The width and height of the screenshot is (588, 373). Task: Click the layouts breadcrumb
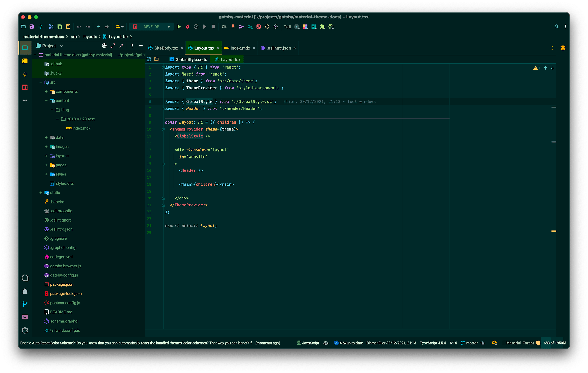(90, 37)
